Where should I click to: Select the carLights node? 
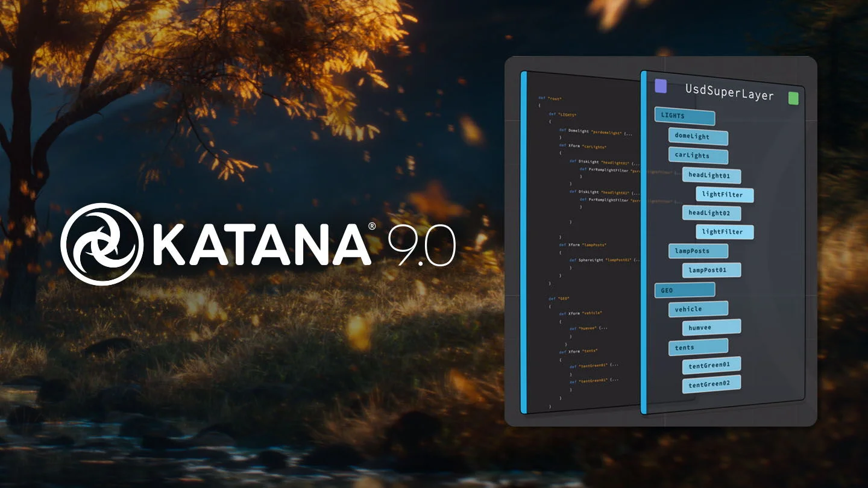pos(697,156)
